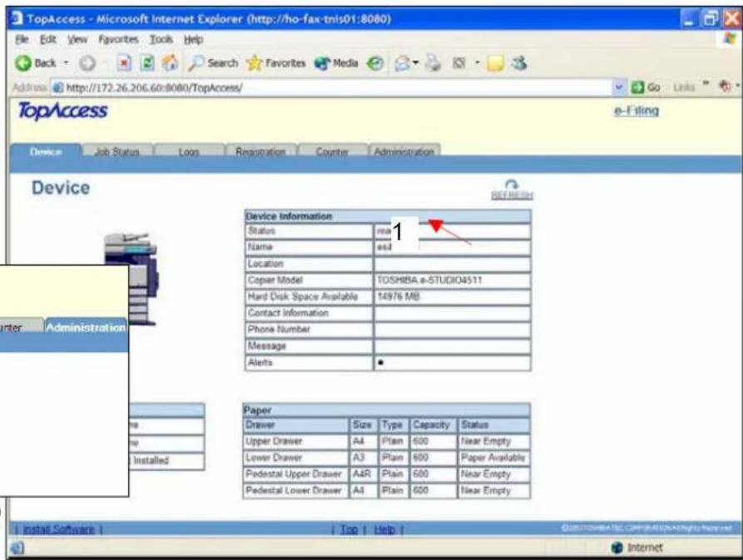Image resolution: width=743 pixels, height=560 pixels.
Task: Open the File menu
Action: [22, 39]
